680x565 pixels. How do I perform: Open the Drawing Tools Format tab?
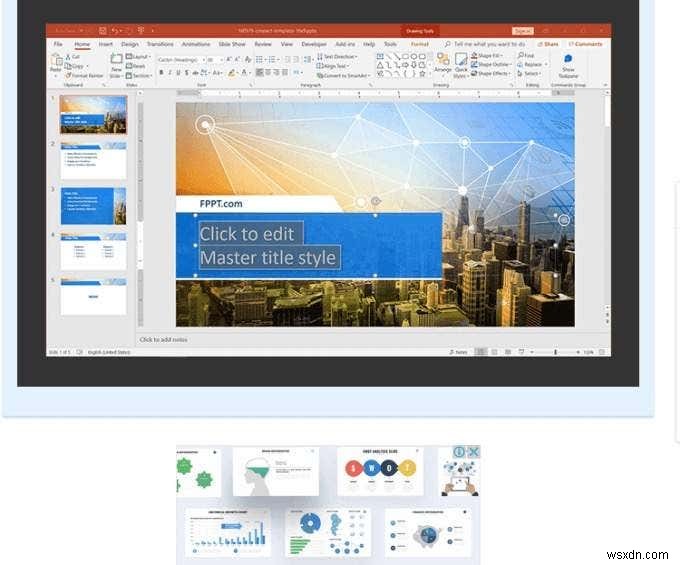419,44
